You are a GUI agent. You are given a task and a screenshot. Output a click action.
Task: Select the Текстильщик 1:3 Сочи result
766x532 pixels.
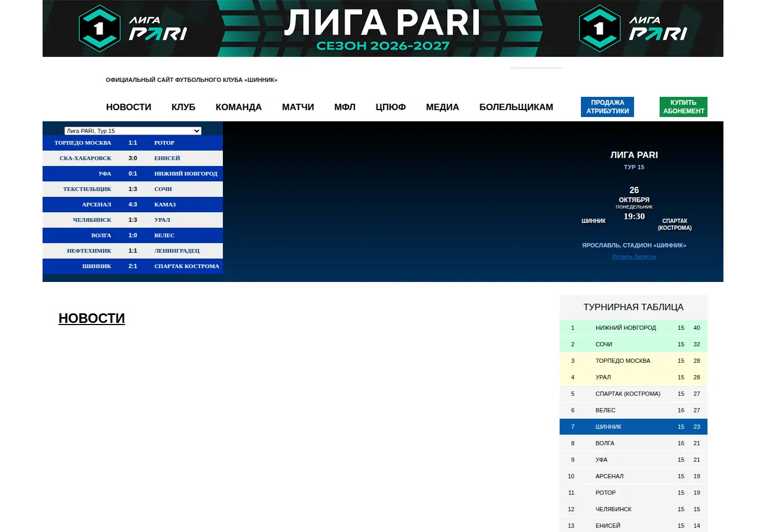point(133,189)
